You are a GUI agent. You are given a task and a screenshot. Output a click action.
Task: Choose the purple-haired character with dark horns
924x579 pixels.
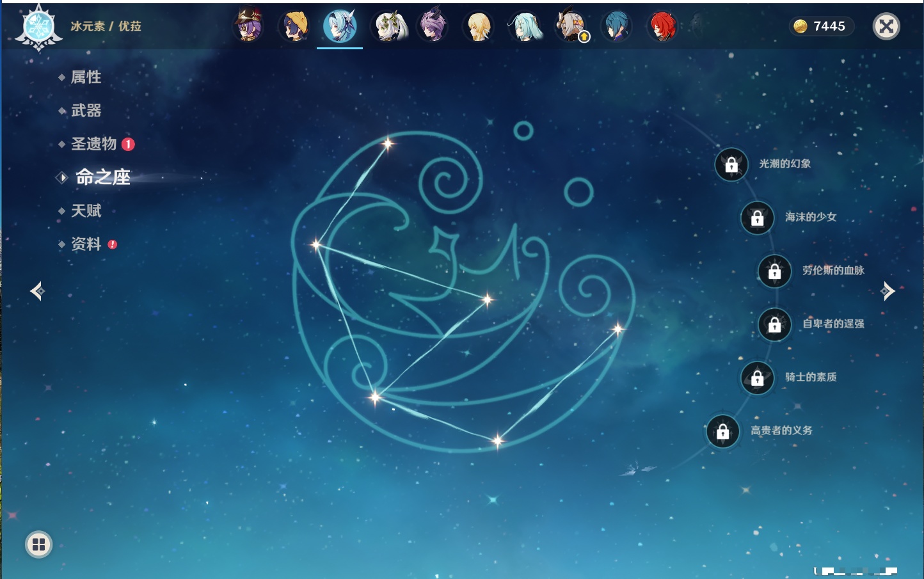pos(433,26)
